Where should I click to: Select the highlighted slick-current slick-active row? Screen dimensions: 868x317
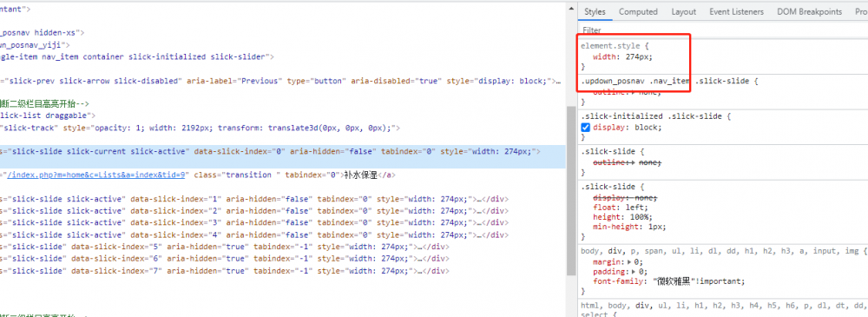(283, 151)
